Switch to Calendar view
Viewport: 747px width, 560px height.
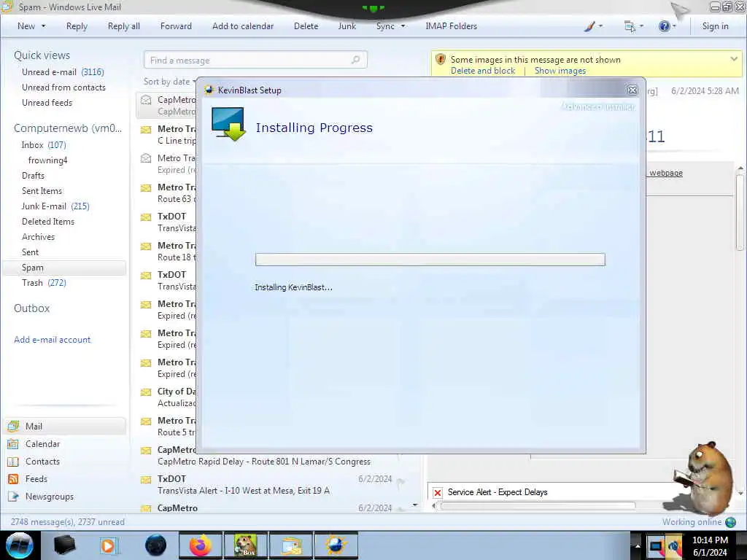42,444
